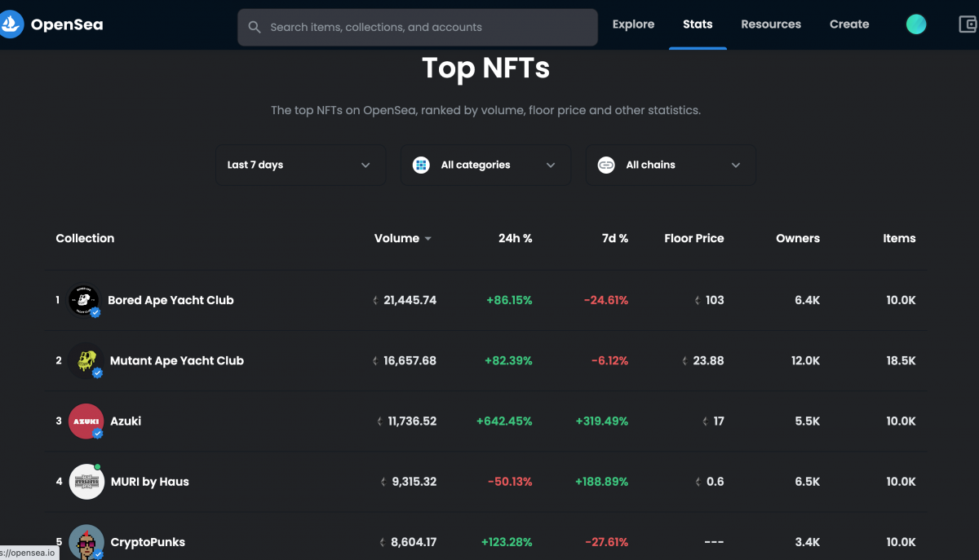The height and width of the screenshot is (560, 979).
Task: Click the chain link icon in All chains
Action: coord(606,165)
